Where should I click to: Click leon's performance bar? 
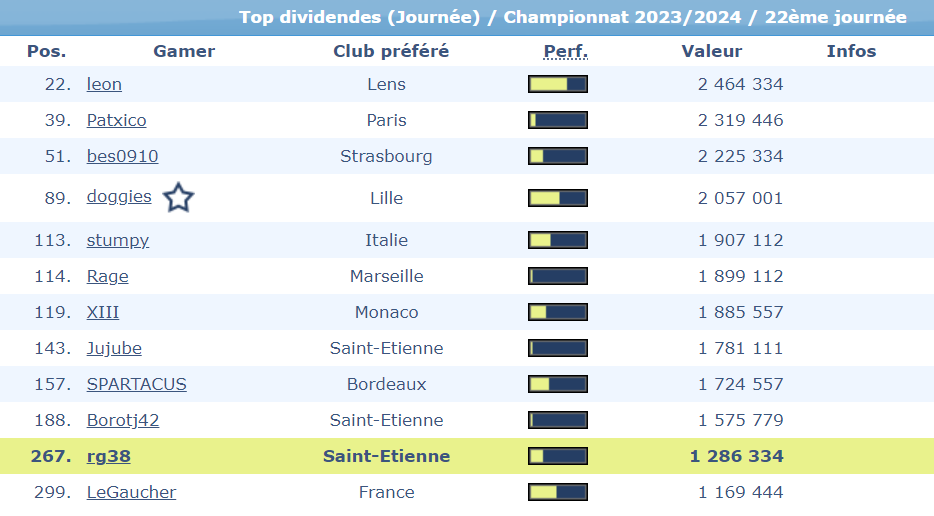coord(558,84)
